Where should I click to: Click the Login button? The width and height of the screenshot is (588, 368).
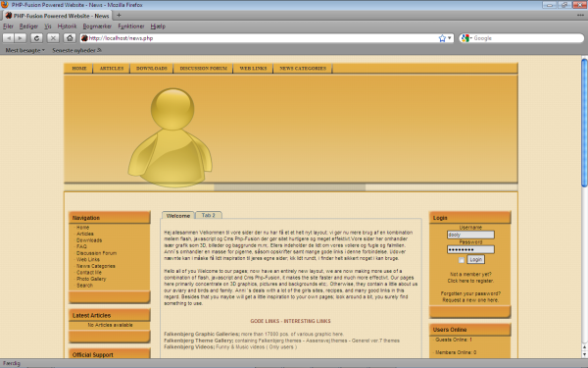coord(475,259)
